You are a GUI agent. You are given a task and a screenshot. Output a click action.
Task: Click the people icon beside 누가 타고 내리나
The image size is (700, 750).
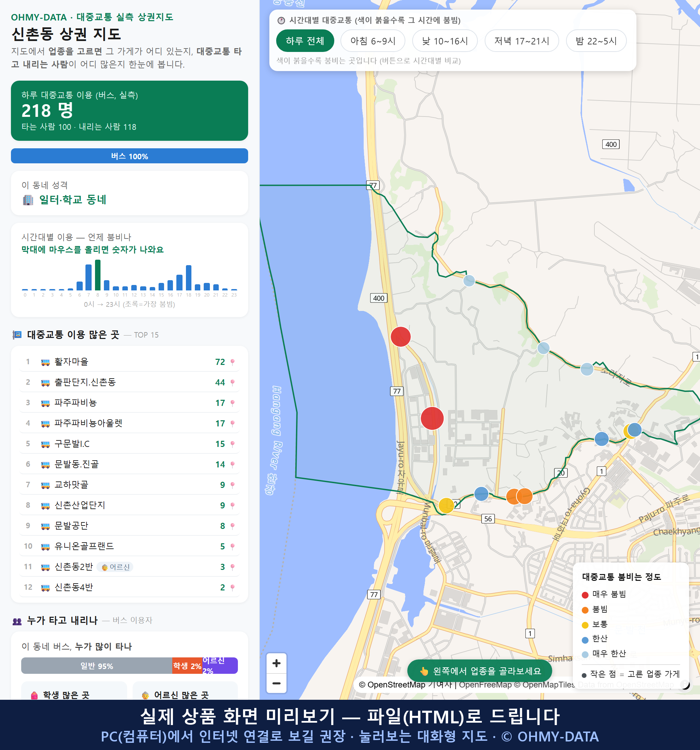[17, 621]
